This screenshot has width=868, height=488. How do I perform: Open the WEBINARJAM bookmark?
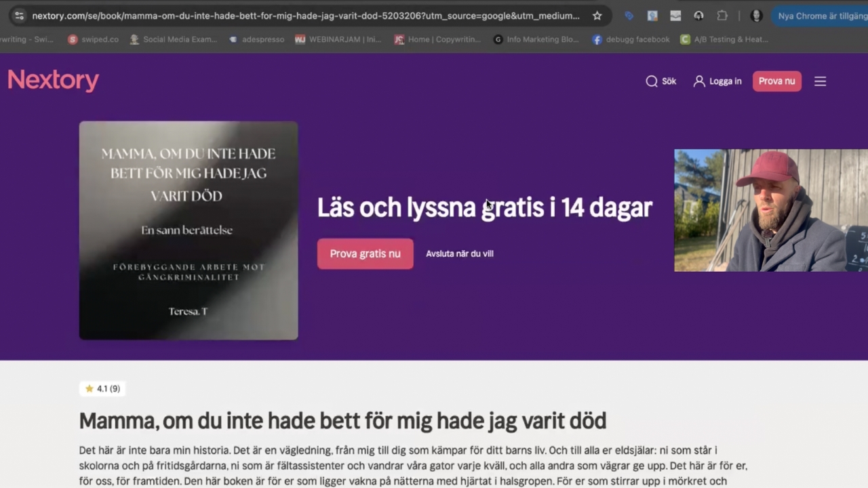coord(338,39)
